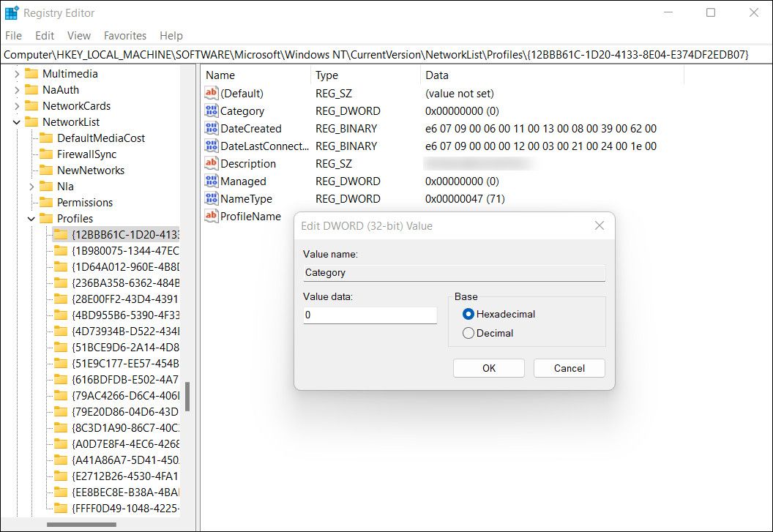The width and height of the screenshot is (773, 532).
Task: Click the {1B980075-1344 folder icon
Action: 61,250
